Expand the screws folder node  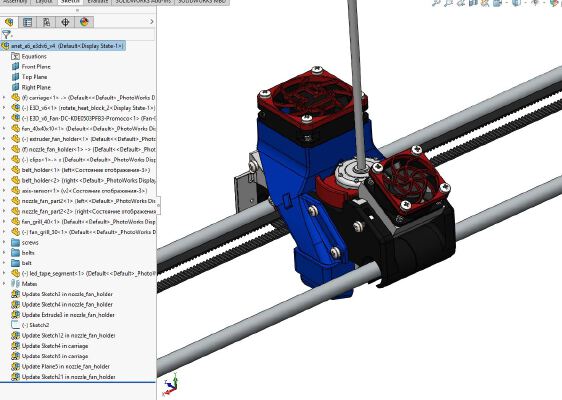4,243
